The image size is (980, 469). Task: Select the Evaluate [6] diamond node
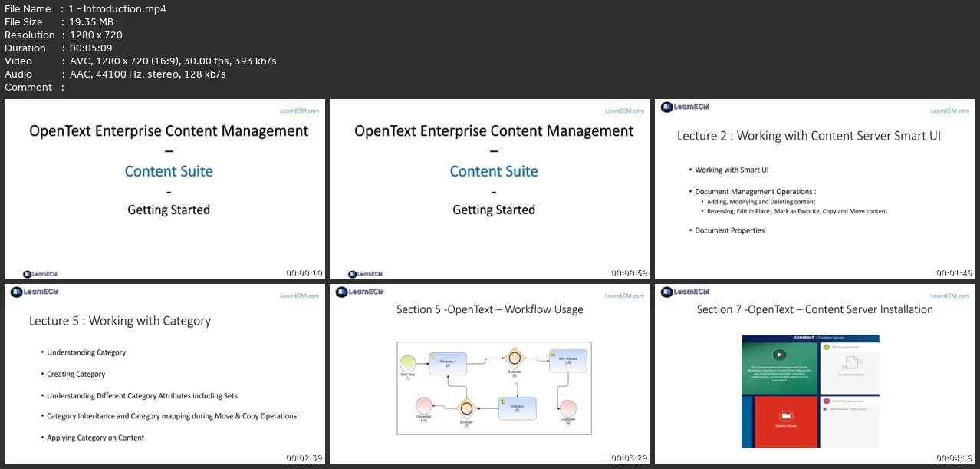pos(515,358)
